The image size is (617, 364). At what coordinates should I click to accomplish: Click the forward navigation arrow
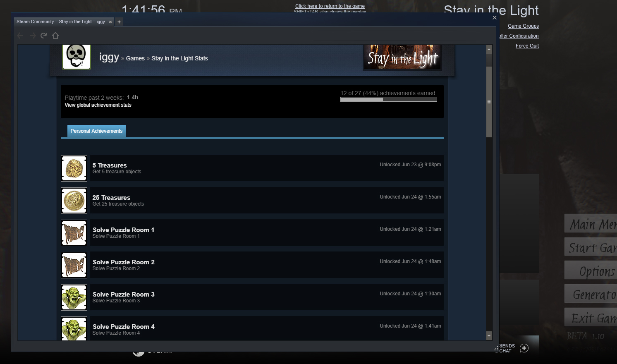(x=33, y=36)
